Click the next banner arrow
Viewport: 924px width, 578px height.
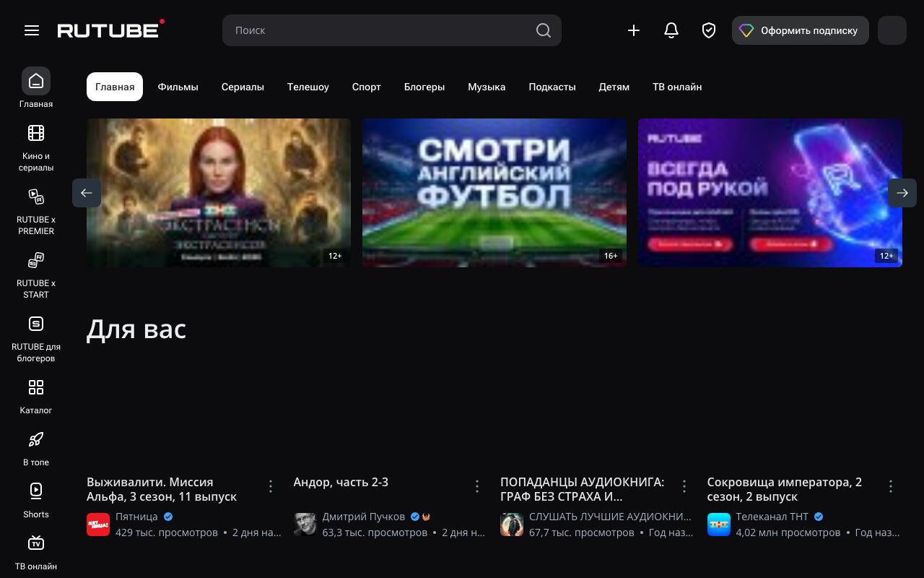click(x=902, y=193)
